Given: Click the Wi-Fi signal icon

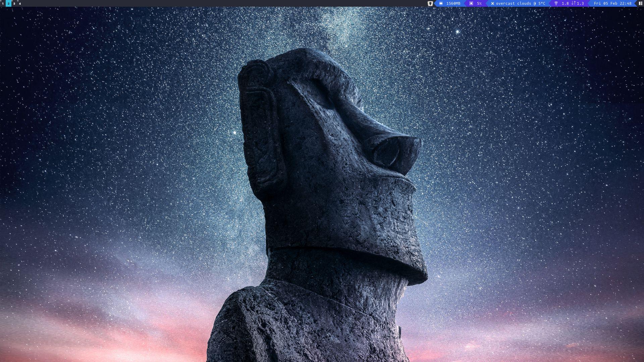Looking at the screenshot, I should point(556,3).
